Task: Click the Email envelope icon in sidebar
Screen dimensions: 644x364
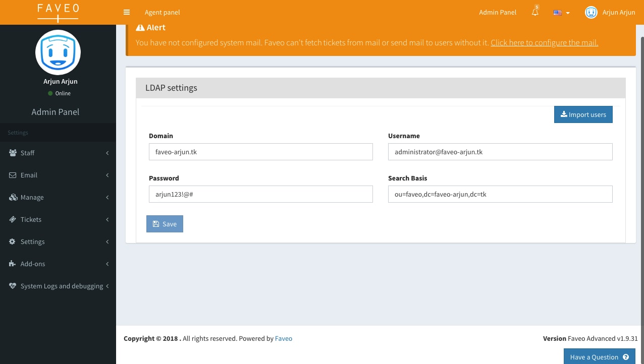Action: point(12,175)
